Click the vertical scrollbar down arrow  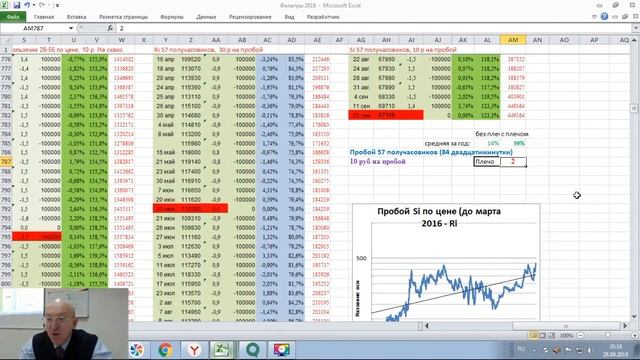point(634,316)
